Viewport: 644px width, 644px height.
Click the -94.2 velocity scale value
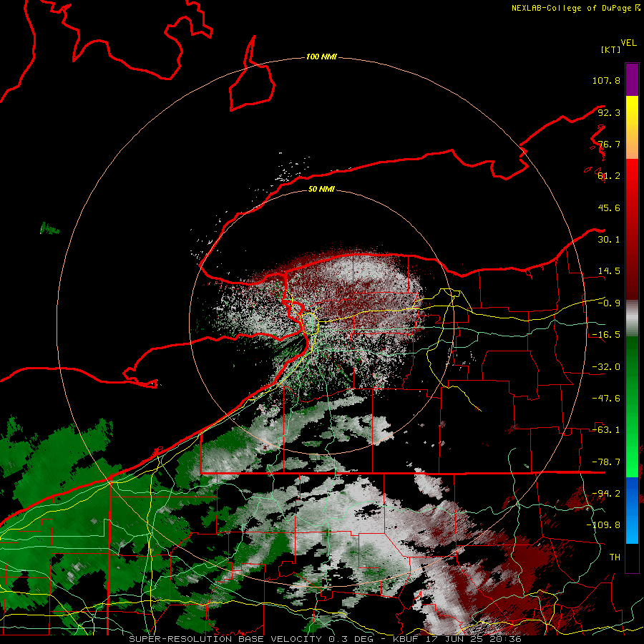(606, 493)
